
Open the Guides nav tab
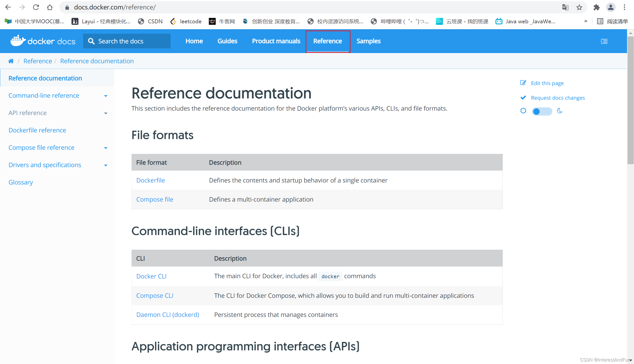227,41
